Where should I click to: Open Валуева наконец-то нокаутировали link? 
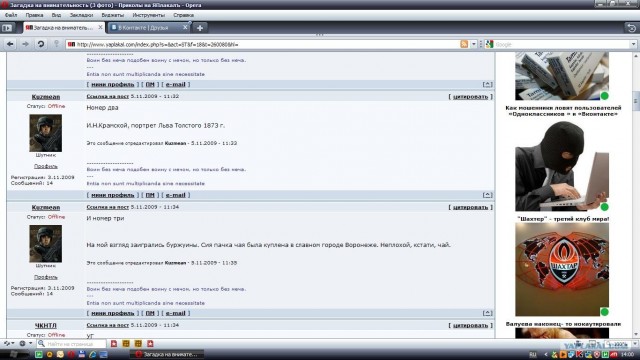563,324
